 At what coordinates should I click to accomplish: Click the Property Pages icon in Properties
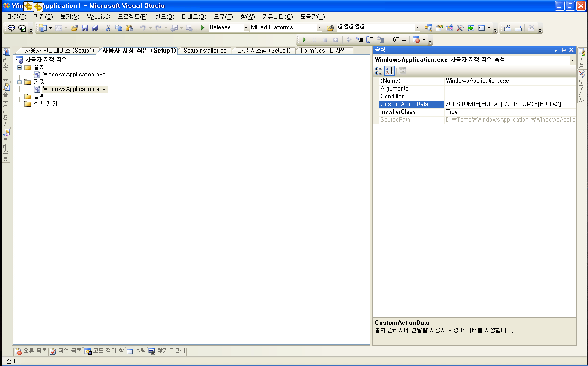pos(403,71)
